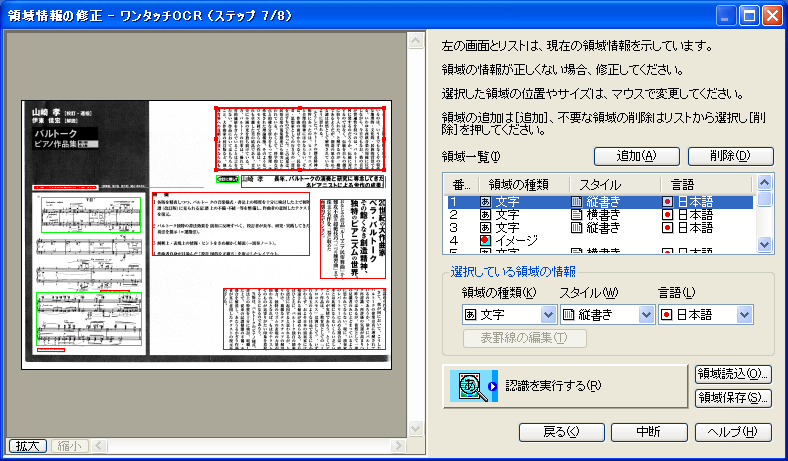
Task: Click the 日本語 flag icon in row 2
Action: [667, 215]
